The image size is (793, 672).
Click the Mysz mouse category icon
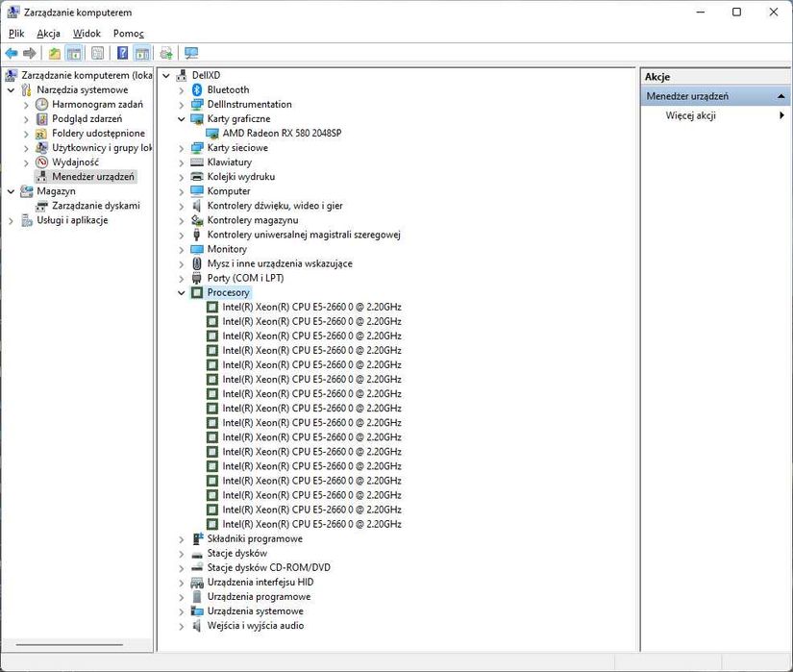pos(197,263)
